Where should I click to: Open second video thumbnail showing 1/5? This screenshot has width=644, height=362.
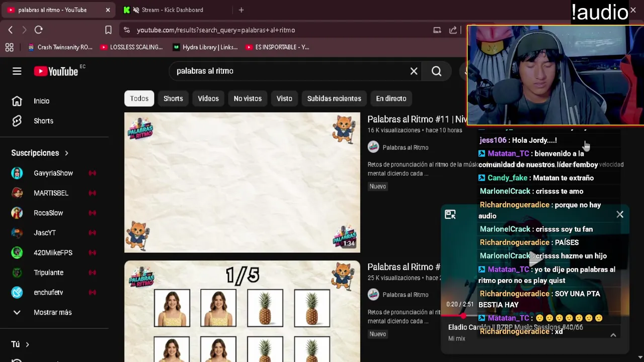point(242,311)
